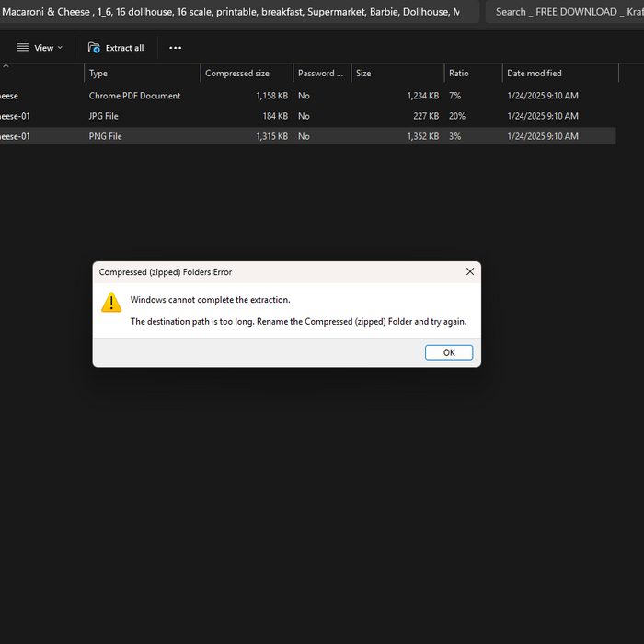Viewport: 644px width, 644px height.
Task: Sort by Date modified column header
Action: pyautogui.click(x=560, y=73)
